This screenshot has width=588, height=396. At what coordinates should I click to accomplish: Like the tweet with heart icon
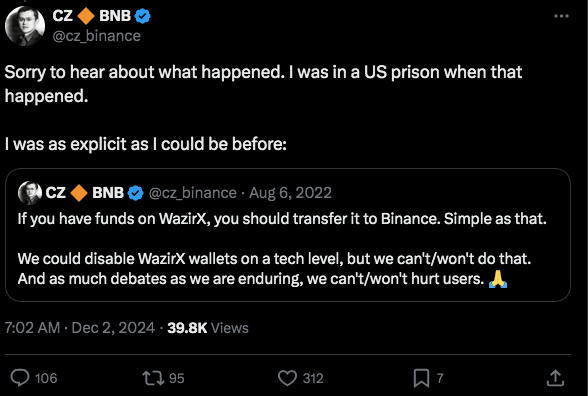[x=287, y=378]
